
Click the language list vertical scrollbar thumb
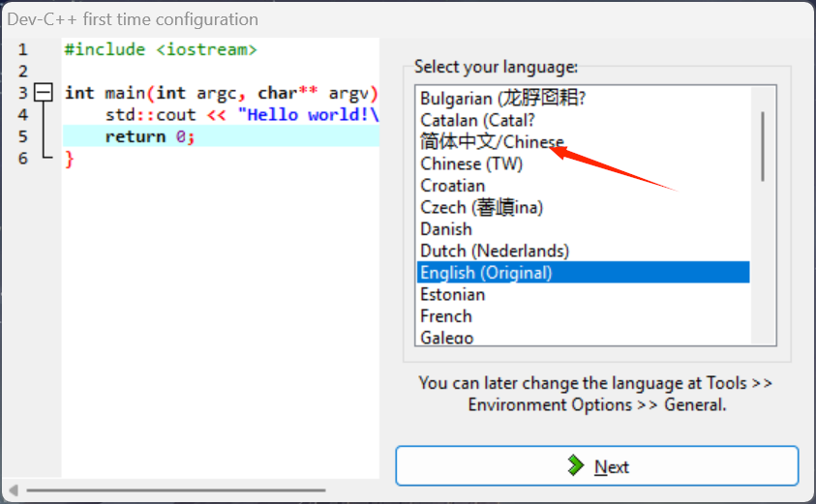[x=763, y=146]
